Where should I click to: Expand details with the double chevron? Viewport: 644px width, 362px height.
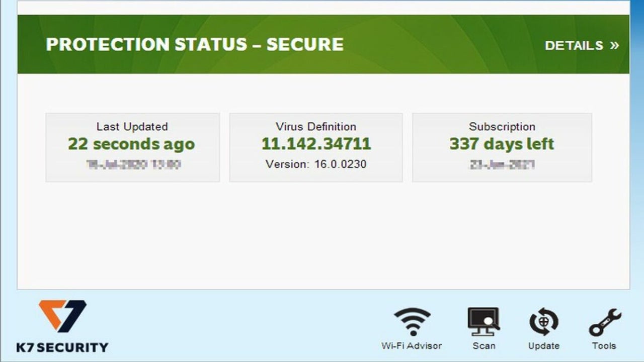[614, 45]
